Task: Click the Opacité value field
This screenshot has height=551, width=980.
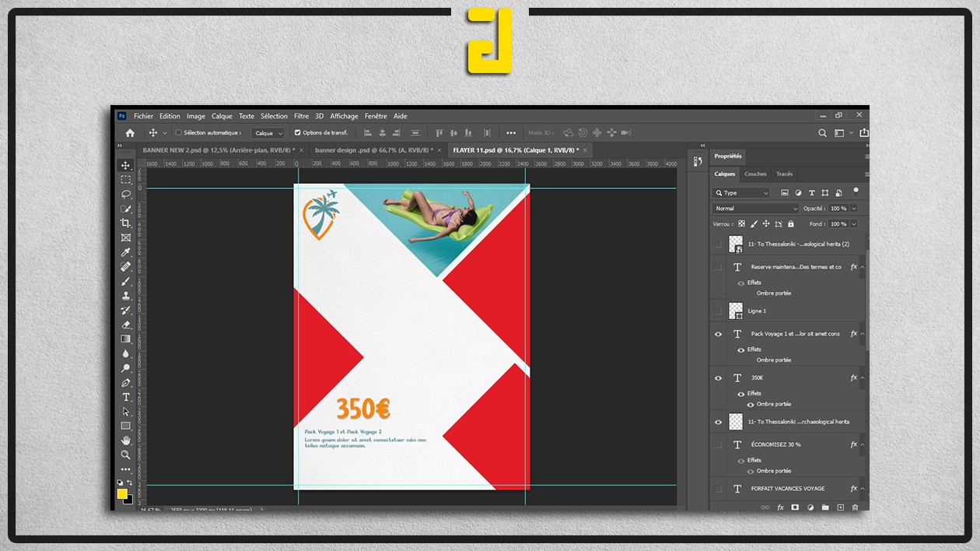Action: pos(838,209)
